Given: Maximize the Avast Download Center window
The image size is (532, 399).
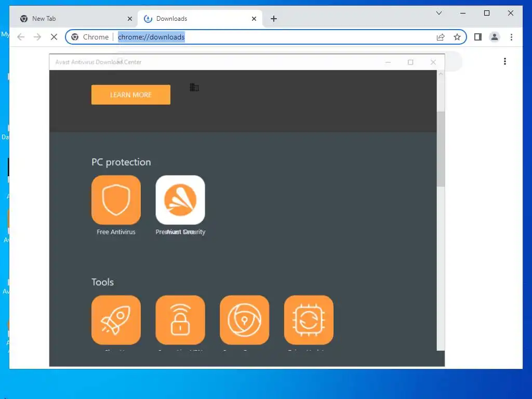Looking at the screenshot, I should pos(410,62).
